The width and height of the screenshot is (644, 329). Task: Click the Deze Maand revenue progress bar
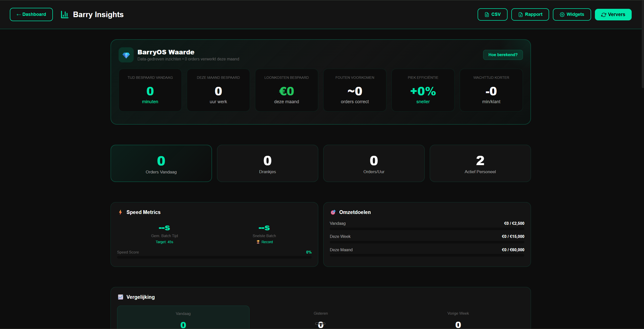click(427, 255)
